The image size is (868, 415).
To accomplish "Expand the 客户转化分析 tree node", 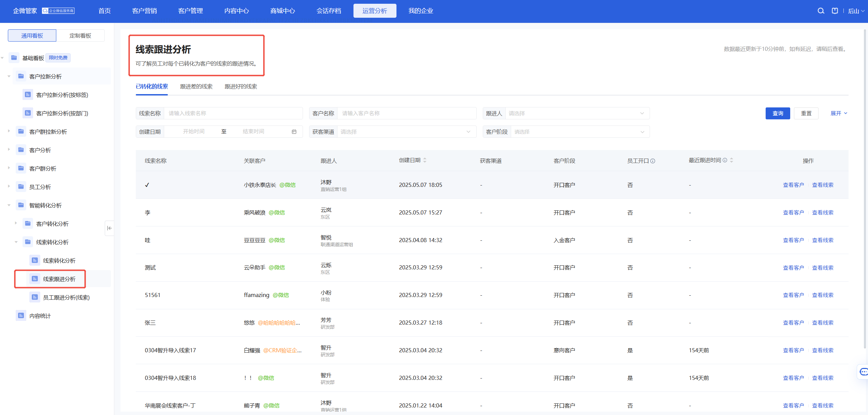I will point(16,223).
